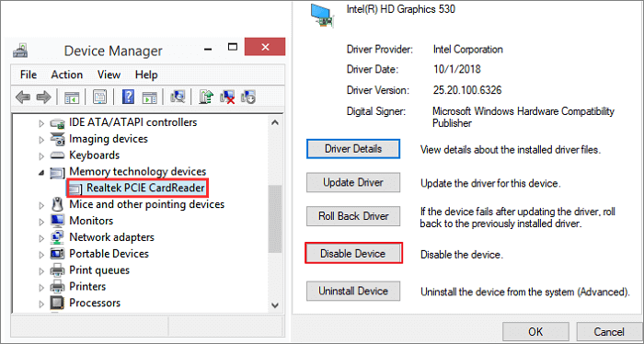This screenshot has height=344, width=644.
Task: Click the Uninstall Device button
Action: tap(353, 291)
